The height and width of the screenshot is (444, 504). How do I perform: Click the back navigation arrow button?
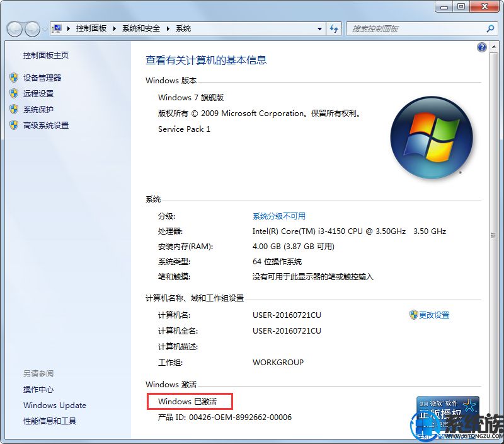[14, 29]
